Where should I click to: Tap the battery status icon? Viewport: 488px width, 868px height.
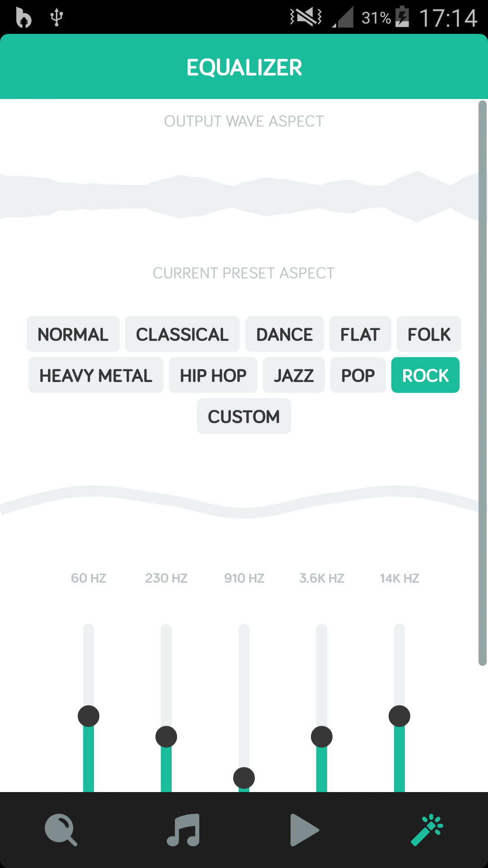(402, 17)
